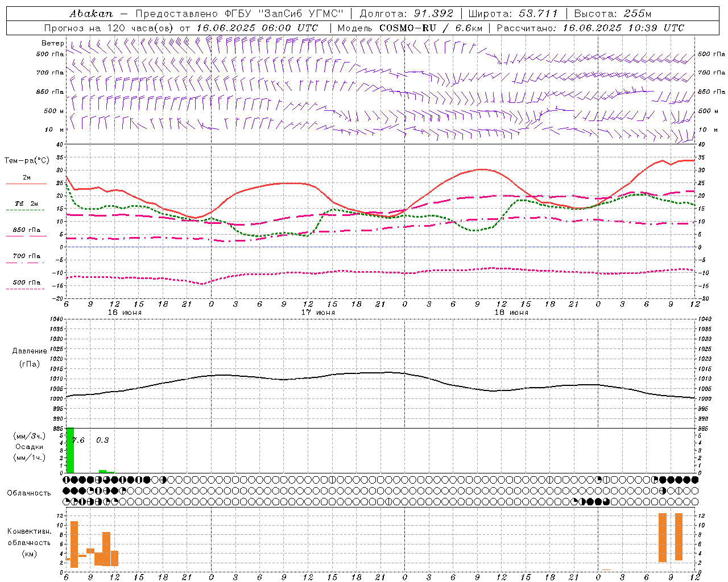Image resolution: width=728 pixels, height=582 pixels.
Task: Click the Давление pressure panel label
Action: pyautogui.click(x=30, y=351)
